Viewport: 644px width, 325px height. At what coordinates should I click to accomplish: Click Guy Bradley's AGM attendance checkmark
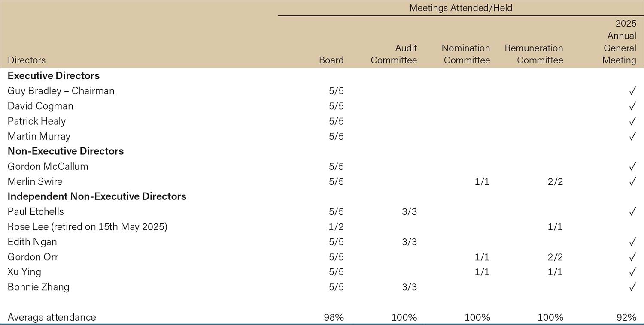(632, 91)
